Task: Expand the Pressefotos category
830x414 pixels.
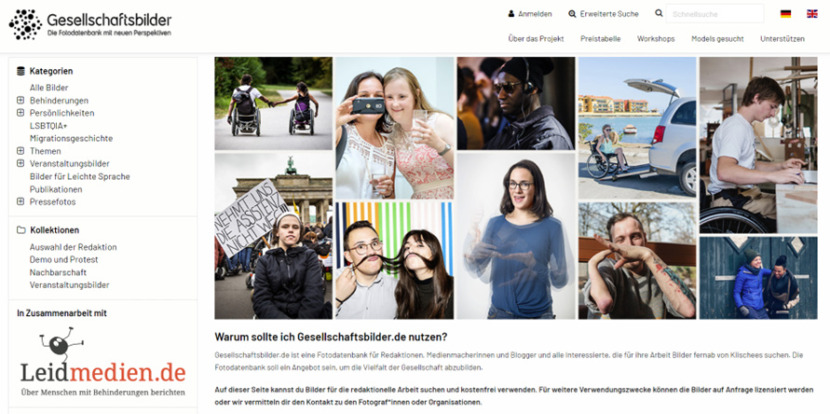Action: [21, 202]
